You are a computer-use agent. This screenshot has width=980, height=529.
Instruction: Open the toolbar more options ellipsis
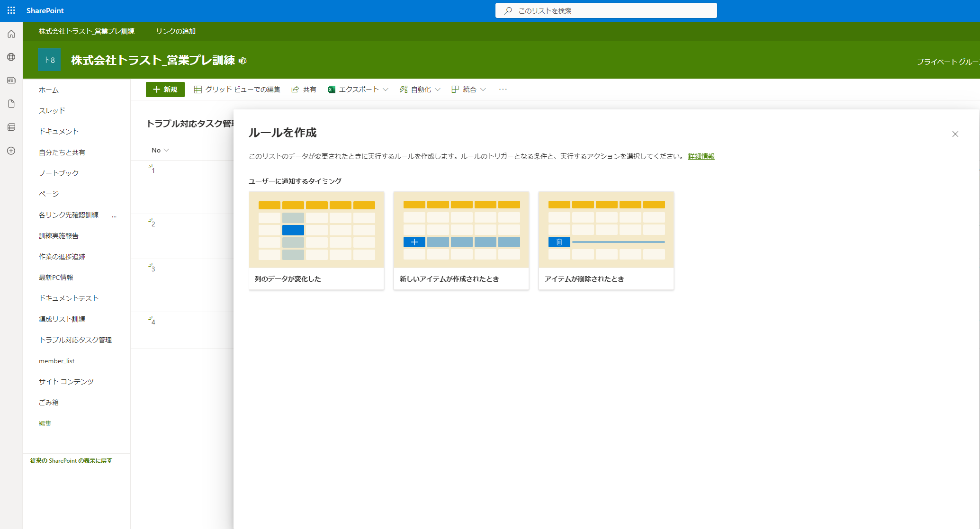[503, 90]
